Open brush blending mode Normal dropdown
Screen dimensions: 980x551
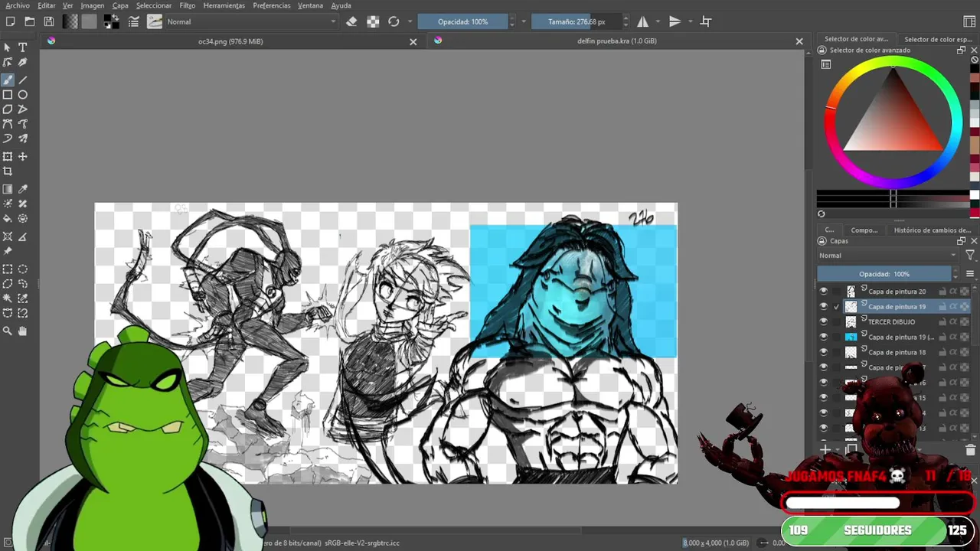pos(251,21)
